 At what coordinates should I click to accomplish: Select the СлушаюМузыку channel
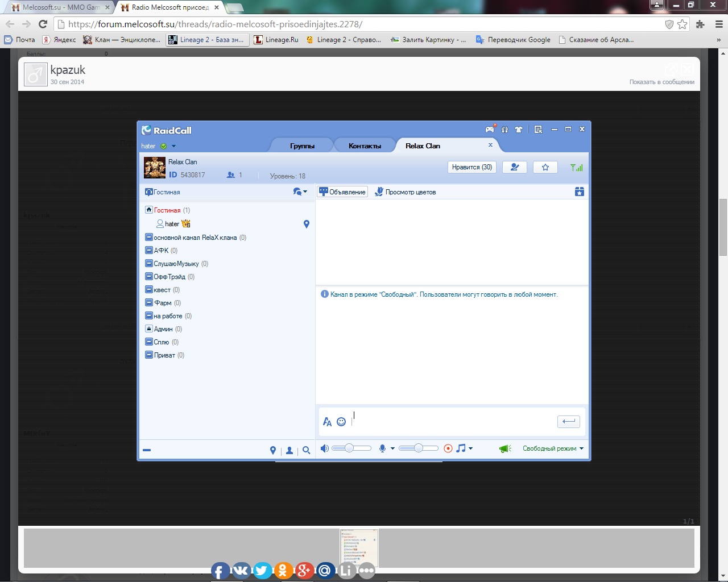click(x=176, y=264)
